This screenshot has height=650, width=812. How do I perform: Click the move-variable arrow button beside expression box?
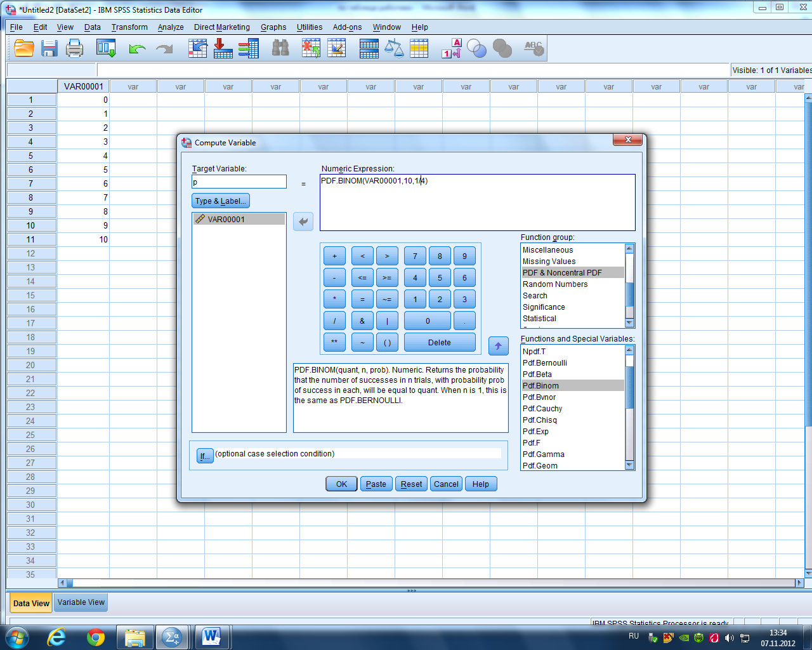tap(303, 222)
